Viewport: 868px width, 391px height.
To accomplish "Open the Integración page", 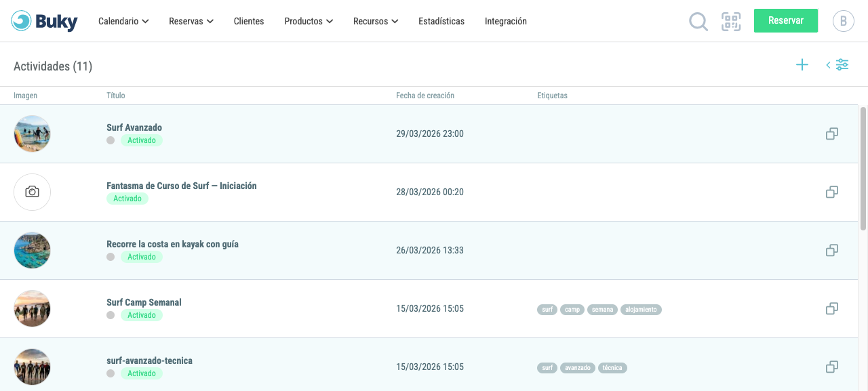I will coord(506,21).
